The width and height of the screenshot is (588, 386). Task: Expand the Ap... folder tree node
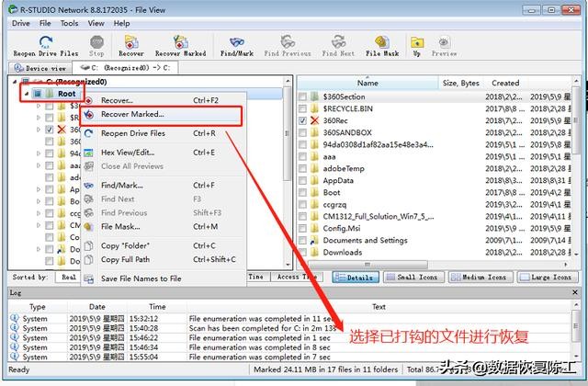tap(39, 189)
